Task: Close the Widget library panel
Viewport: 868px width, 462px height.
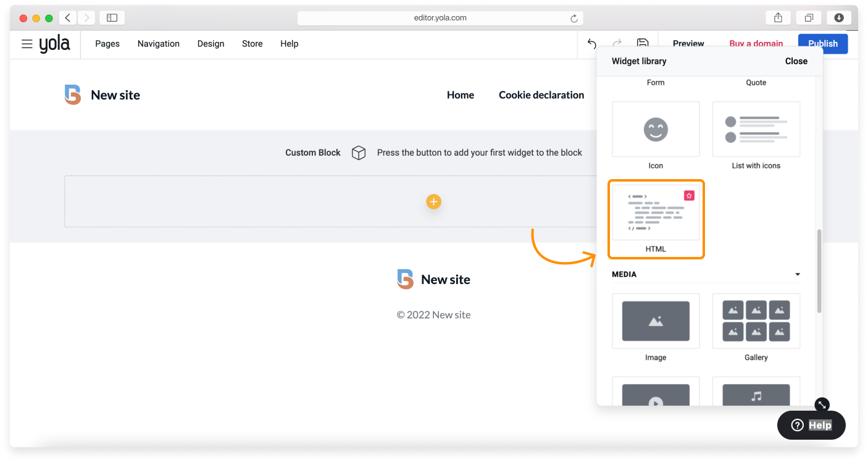Action: 796,61
